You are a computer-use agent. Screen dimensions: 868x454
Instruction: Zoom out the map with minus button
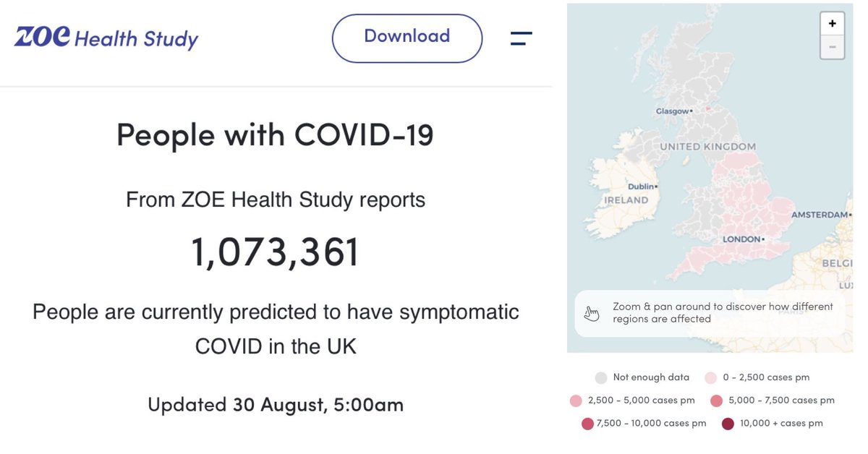(832, 47)
